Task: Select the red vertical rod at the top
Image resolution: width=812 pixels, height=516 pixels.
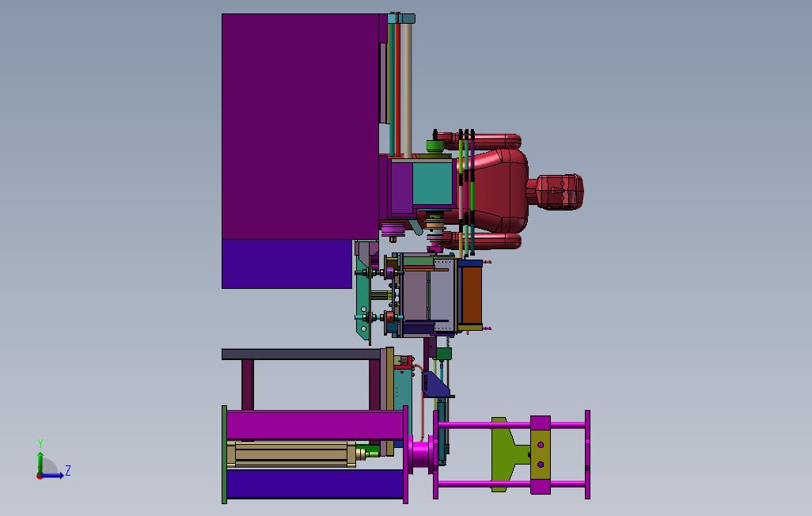Action: 398,89
